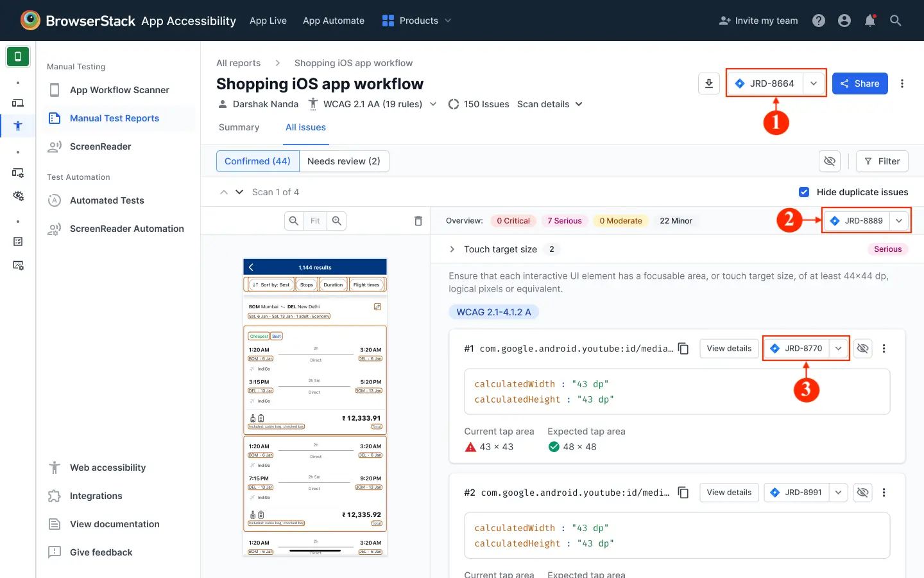The width and height of the screenshot is (924, 578).
Task: Delete the scan screenshot via trash icon
Action: point(418,220)
